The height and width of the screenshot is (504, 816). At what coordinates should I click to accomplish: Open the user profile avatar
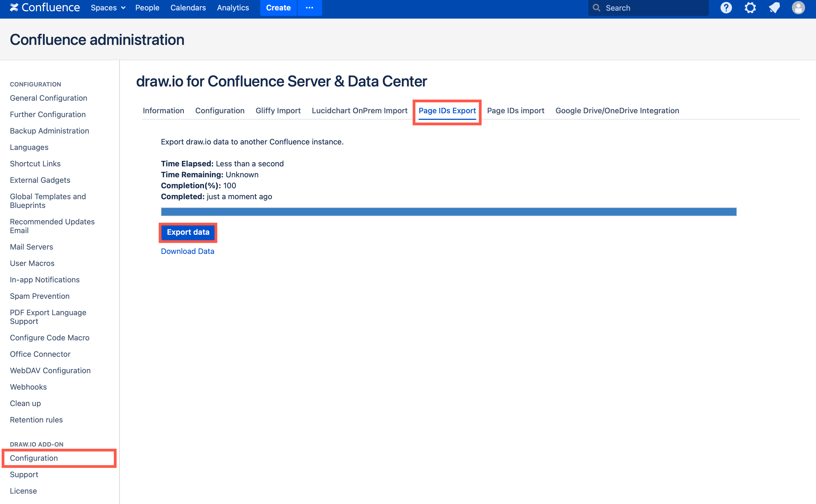(799, 8)
